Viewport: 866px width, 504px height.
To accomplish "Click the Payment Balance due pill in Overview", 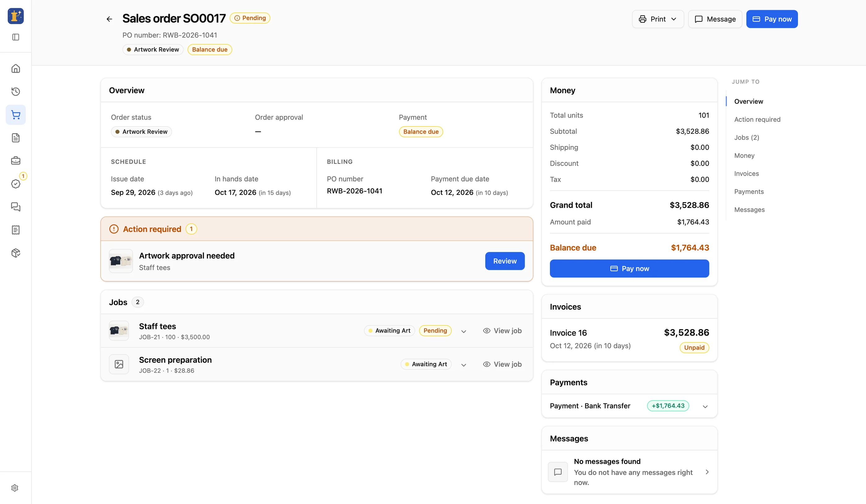I will pyautogui.click(x=421, y=132).
